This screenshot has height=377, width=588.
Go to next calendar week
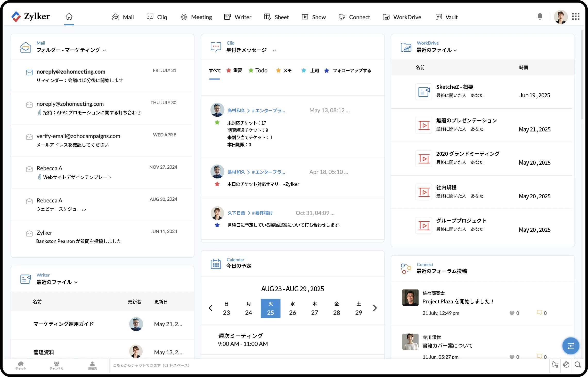[x=375, y=308]
